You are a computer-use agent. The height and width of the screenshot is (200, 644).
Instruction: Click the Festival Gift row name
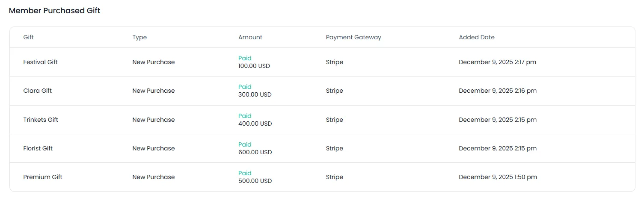pos(40,62)
